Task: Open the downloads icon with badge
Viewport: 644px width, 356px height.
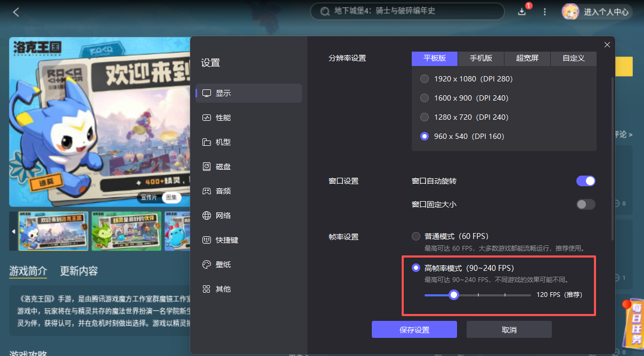Action: (x=522, y=12)
